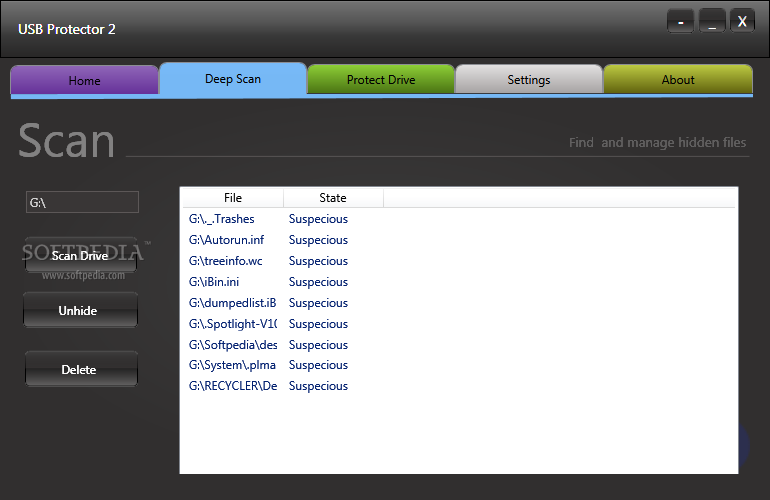Switch to the Home tab

[84, 80]
